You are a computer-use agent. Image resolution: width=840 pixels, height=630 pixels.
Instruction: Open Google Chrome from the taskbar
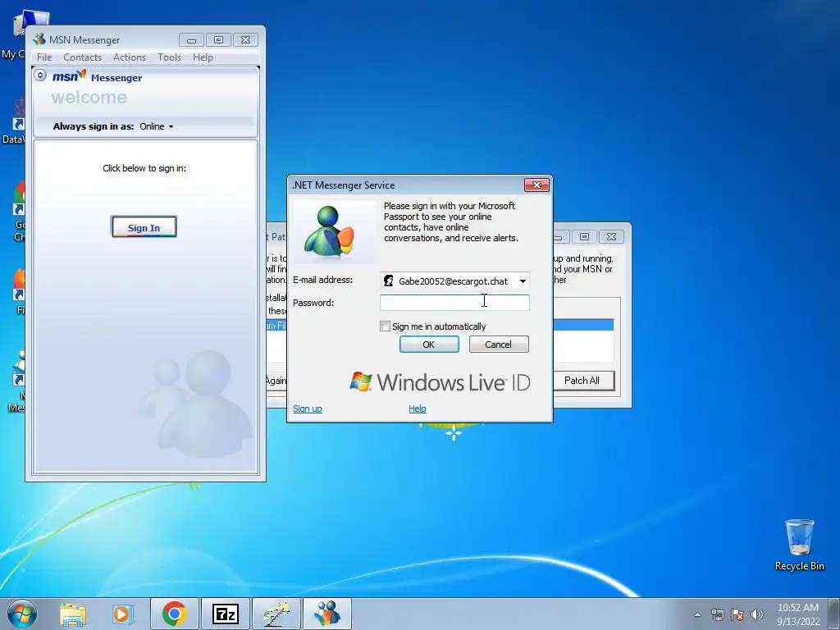174,614
